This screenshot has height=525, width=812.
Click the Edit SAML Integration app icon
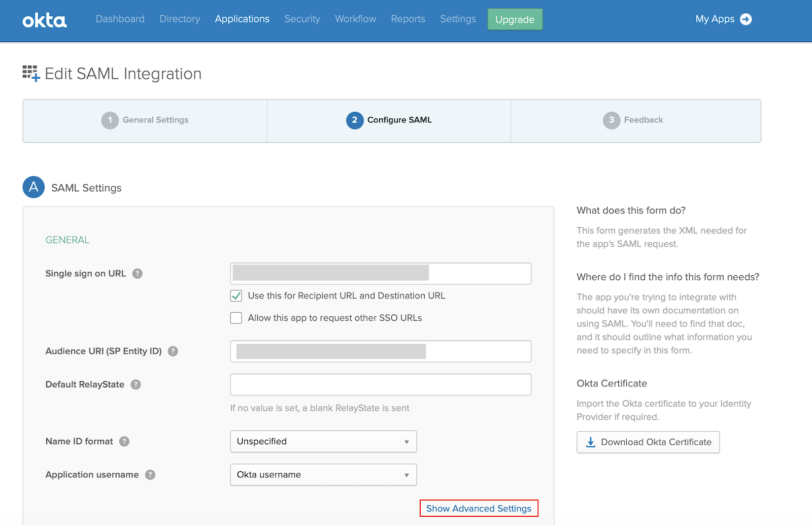click(x=30, y=73)
